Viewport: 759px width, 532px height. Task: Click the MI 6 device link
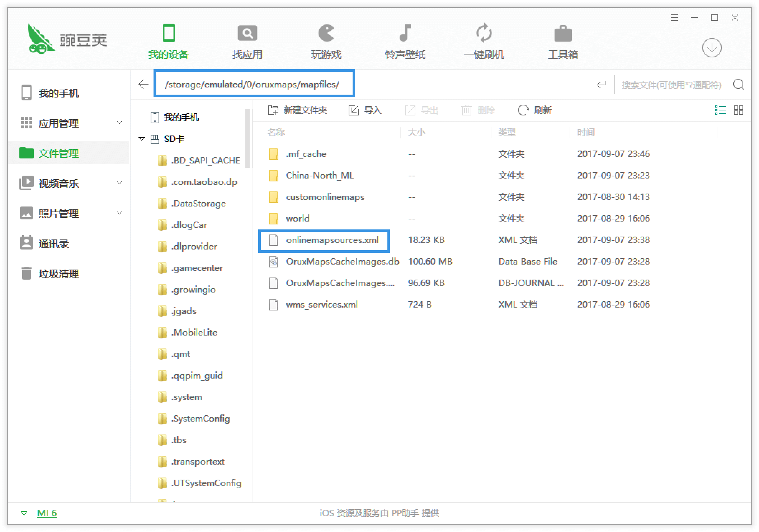(47, 513)
